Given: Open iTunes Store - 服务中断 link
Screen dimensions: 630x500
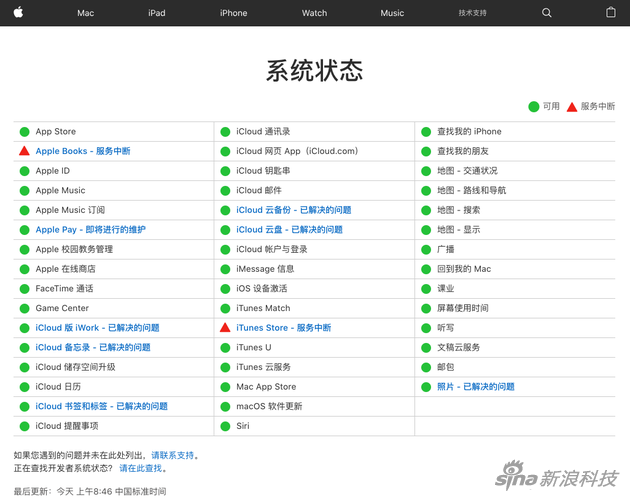Looking at the screenshot, I should (284, 328).
